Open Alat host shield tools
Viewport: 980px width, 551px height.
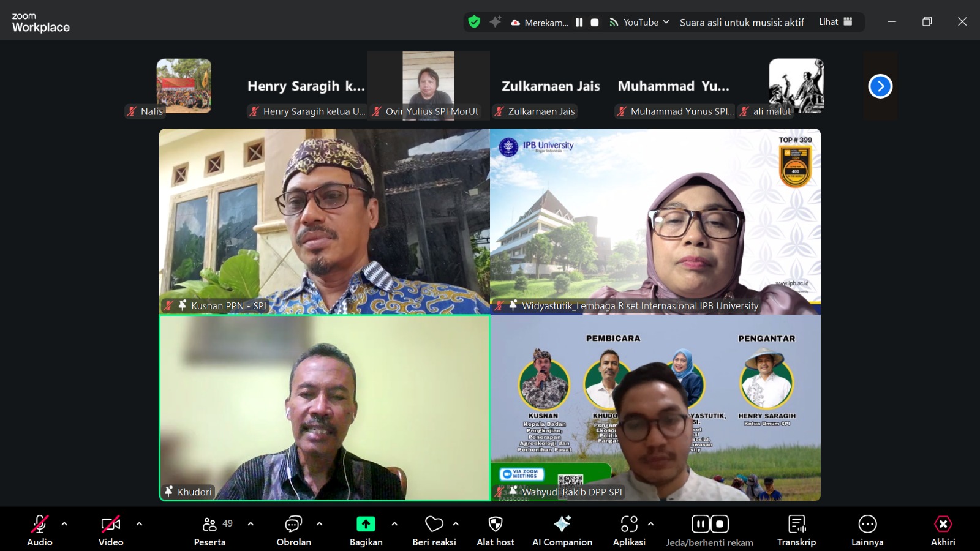(x=496, y=530)
